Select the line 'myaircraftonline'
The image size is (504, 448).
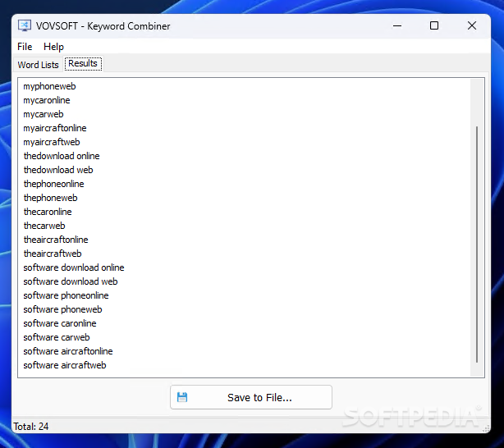click(55, 128)
